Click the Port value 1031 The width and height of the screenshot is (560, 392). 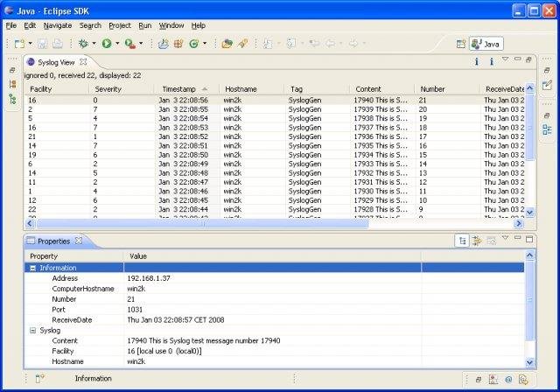click(x=135, y=310)
